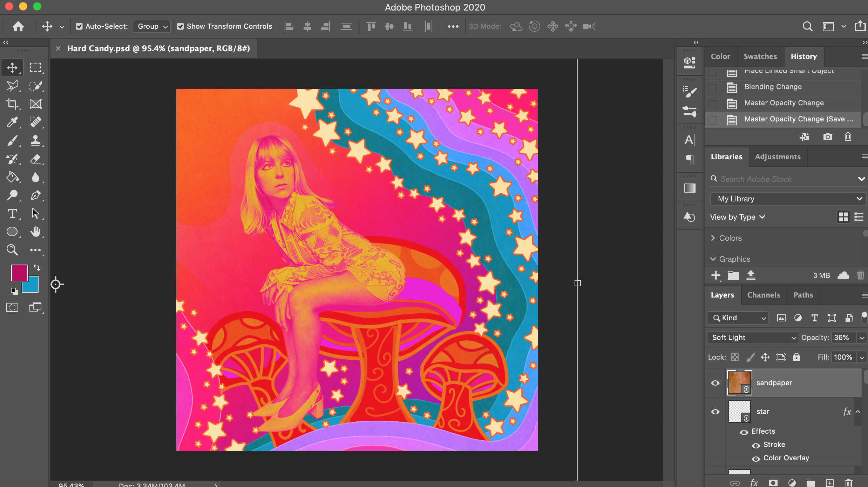Switch to the Channels tab
Image resolution: width=868 pixels, height=487 pixels.
click(764, 295)
